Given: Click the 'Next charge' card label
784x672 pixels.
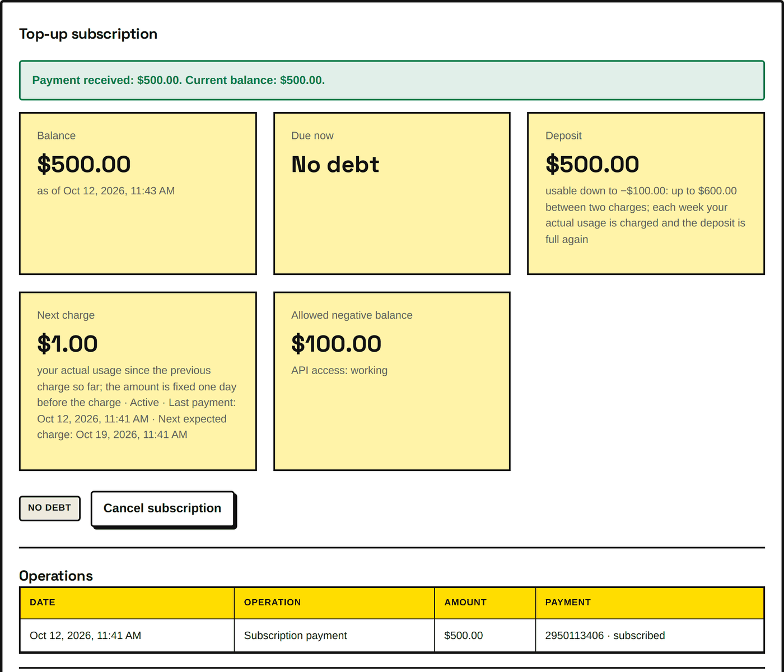Looking at the screenshot, I should pos(66,315).
